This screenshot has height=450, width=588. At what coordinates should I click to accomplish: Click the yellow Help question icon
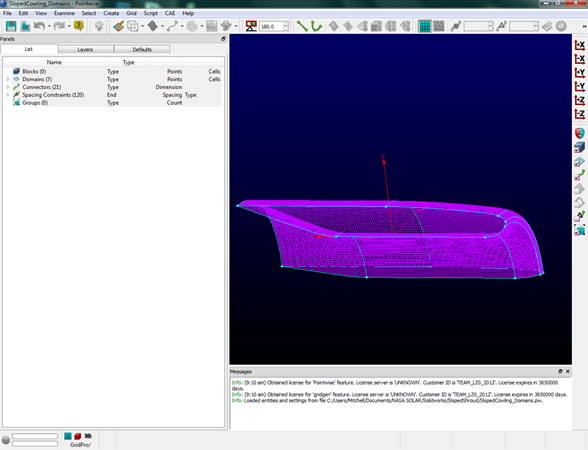tap(79, 26)
